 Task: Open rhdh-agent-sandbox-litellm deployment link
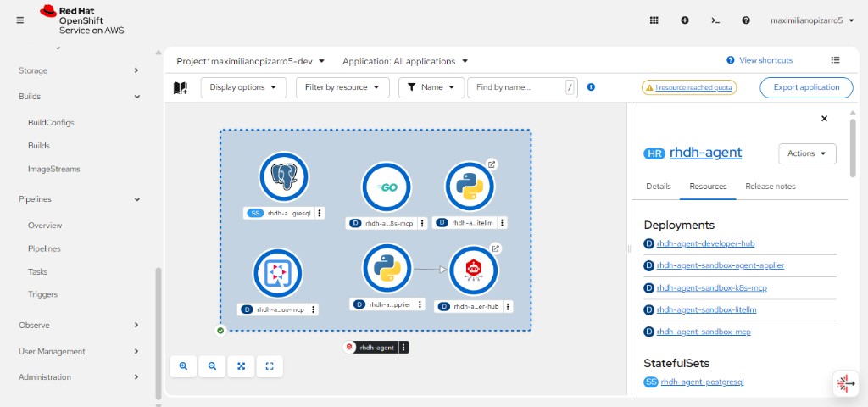tap(706, 309)
